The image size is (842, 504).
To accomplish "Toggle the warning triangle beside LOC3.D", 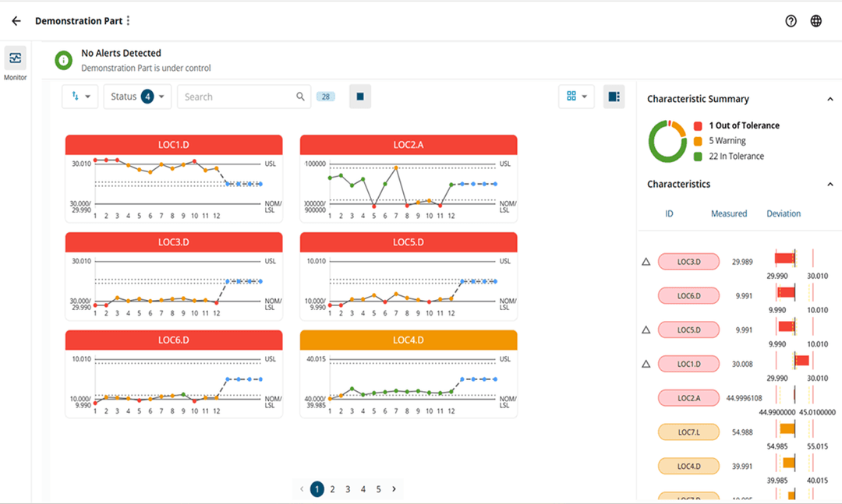I will (x=646, y=261).
